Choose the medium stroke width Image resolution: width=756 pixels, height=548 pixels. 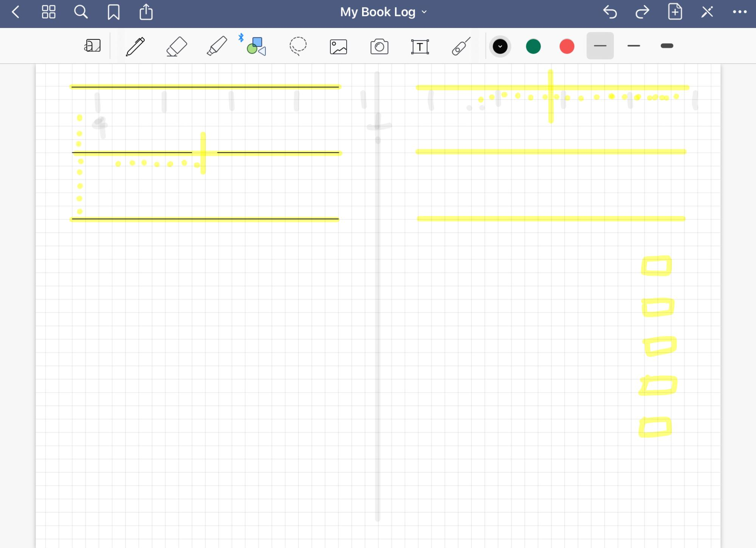pyautogui.click(x=634, y=46)
